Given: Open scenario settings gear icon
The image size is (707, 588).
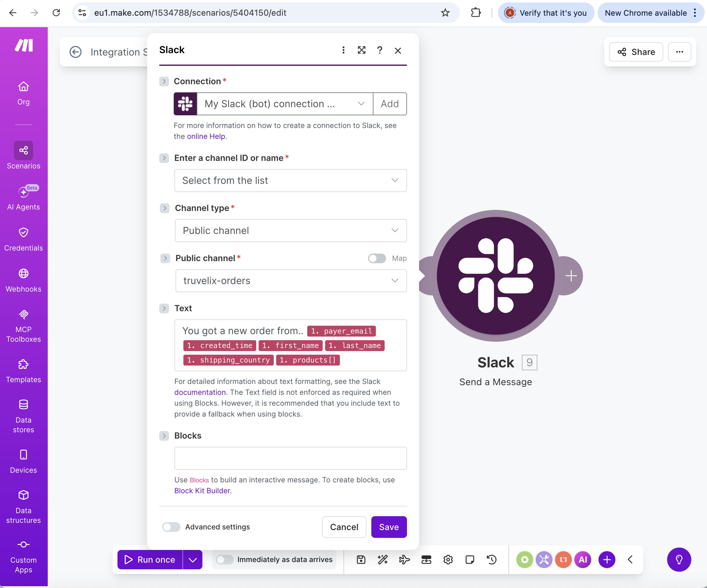Looking at the screenshot, I should [448, 559].
